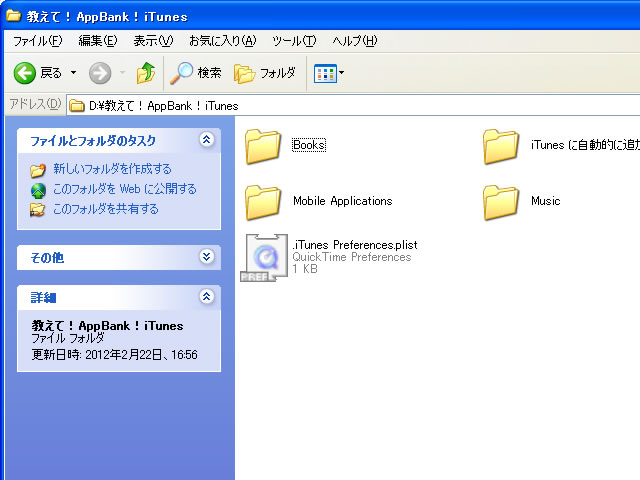Click このフォルダを Web に公開する link
Viewport: 640px width, 480px height.
(125, 189)
